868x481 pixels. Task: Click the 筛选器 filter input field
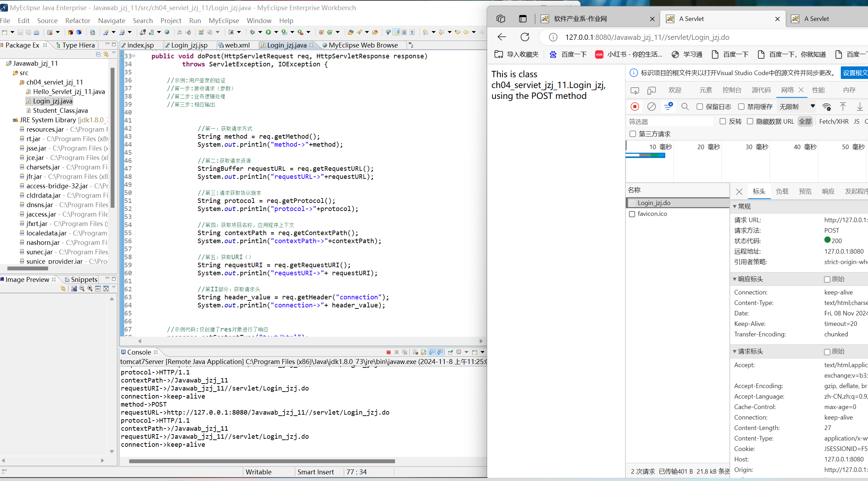[670, 122]
